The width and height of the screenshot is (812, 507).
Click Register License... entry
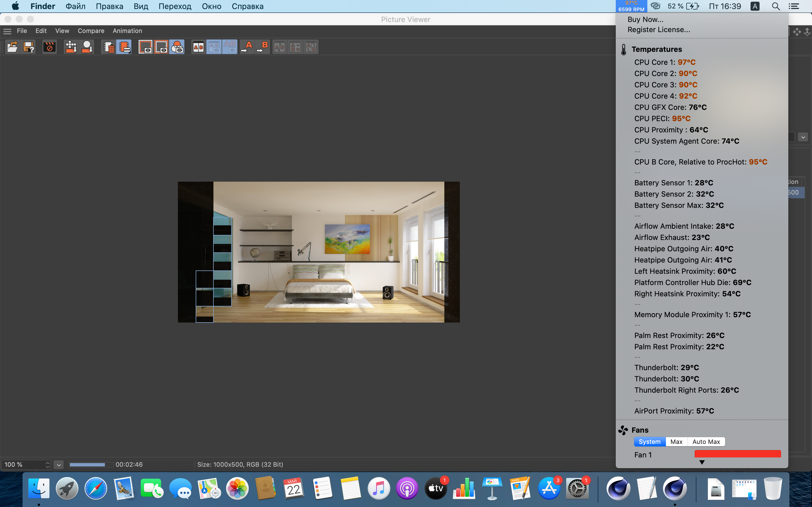659,30
